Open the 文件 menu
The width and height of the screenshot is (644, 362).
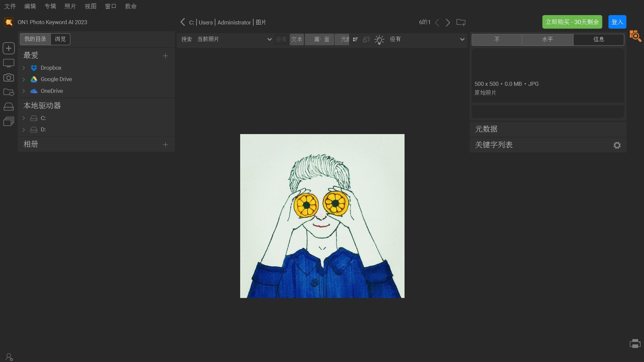pyautogui.click(x=10, y=6)
